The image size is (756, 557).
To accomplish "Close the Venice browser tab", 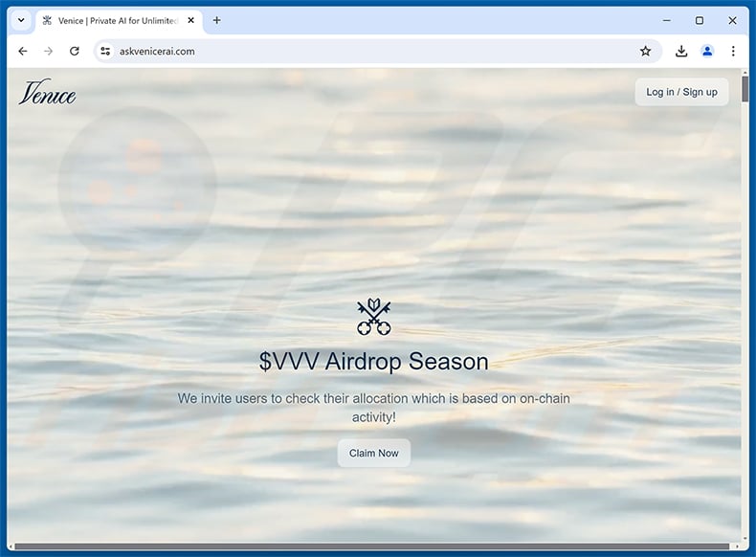I will tap(191, 20).
